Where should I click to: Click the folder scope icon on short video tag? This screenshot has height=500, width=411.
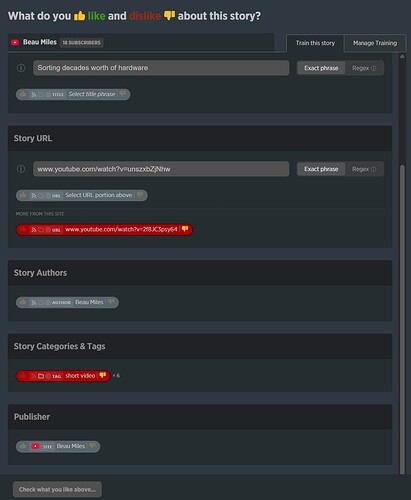(41, 376)
